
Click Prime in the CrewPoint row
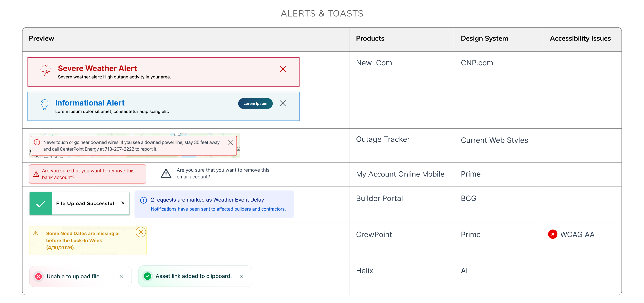pos(470,234)
